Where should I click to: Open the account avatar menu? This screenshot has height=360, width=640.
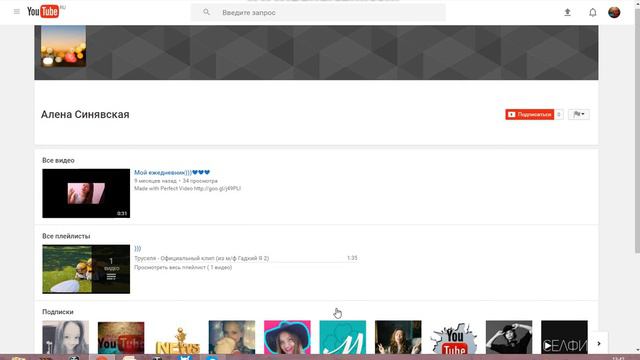tap(614, 12)
